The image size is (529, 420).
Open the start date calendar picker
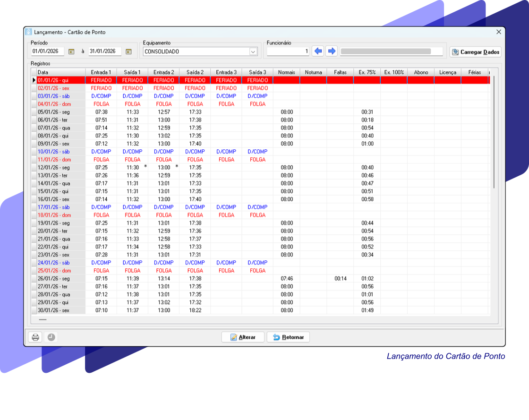pyautogui.click(x=71, y=51)
